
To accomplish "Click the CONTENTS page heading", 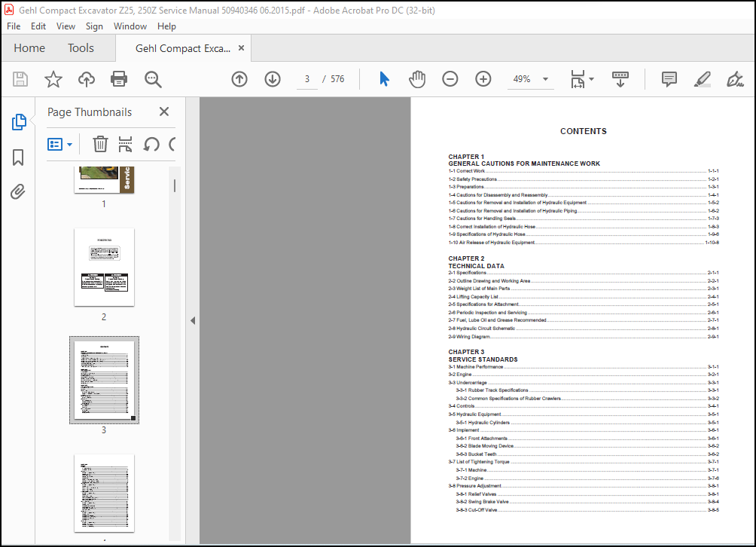I will [584, 131].
